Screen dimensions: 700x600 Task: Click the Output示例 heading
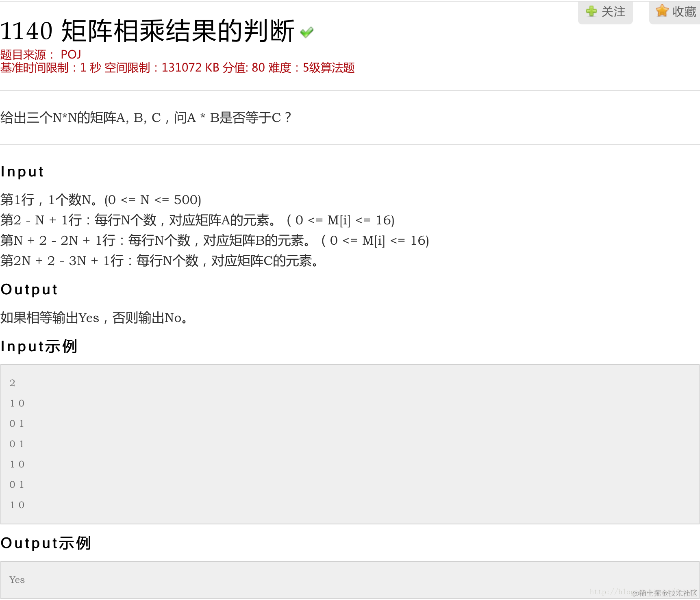point(46,543)
